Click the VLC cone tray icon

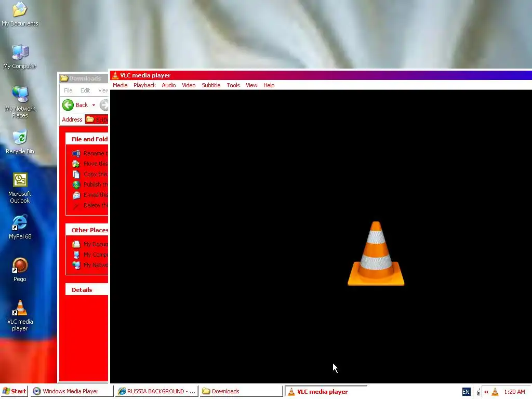pyautogui.click(x=495, y=392)
